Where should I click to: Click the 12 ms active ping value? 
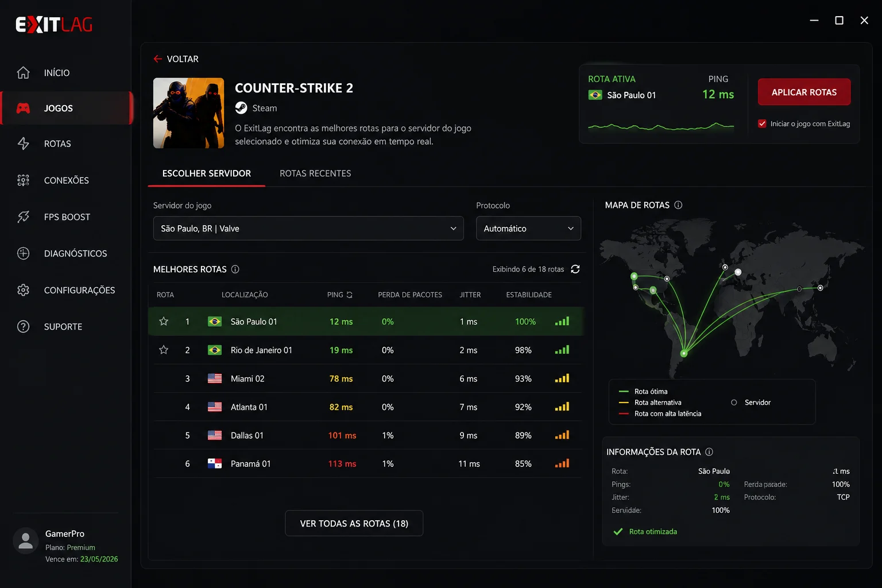coord(718,94)
